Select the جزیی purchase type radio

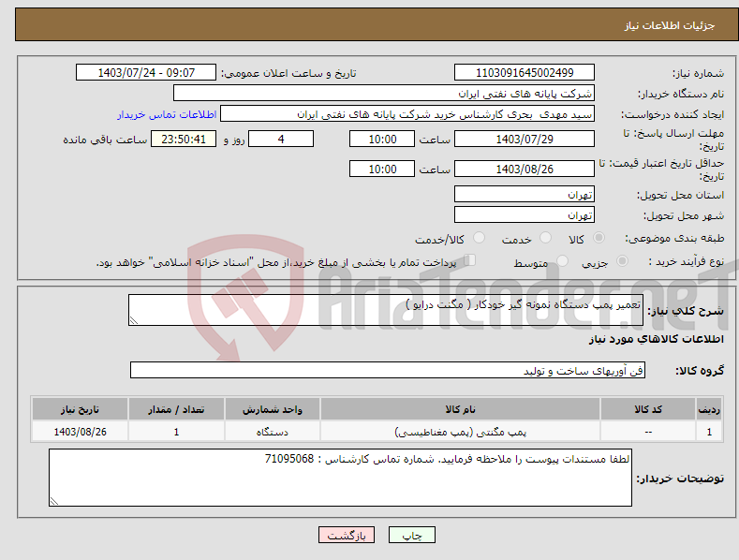point(622,261)
